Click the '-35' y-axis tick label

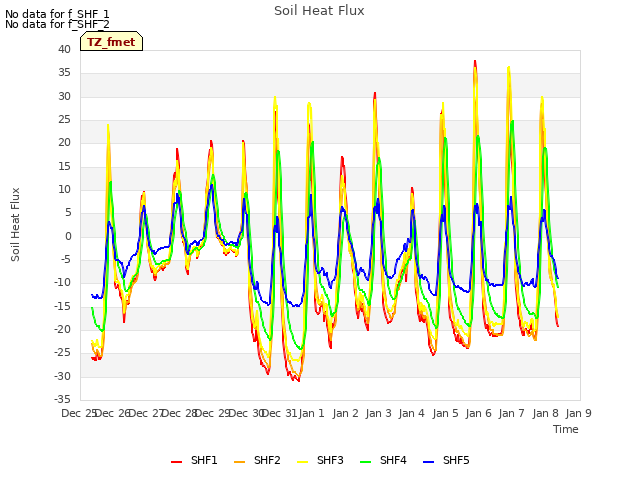click(x=62, y=399)
